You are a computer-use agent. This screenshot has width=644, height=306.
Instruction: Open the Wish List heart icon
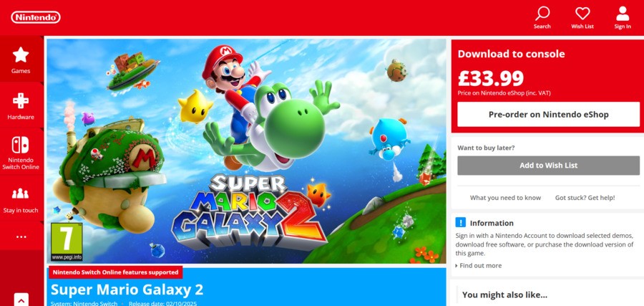coord(582,14)
